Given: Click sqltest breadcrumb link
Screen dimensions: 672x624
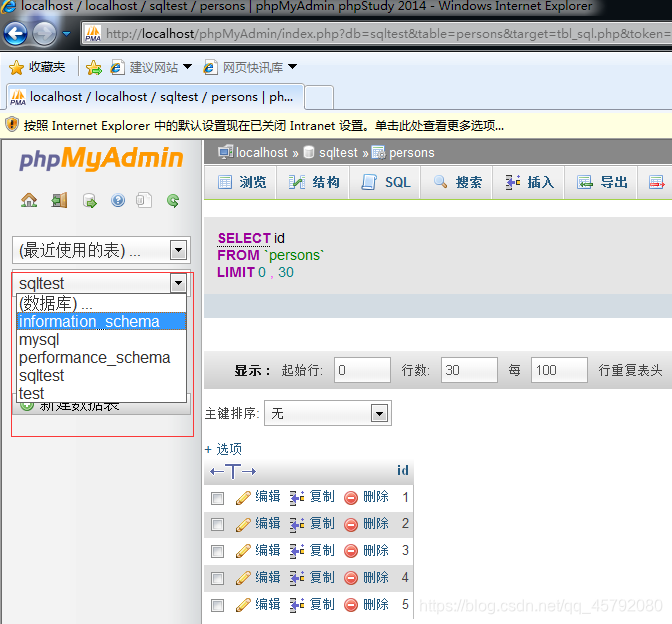Looking at the screenshot, I should [338, 153].
